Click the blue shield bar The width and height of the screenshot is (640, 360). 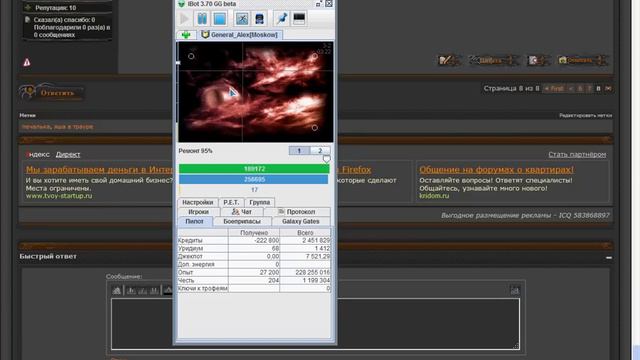253,180
